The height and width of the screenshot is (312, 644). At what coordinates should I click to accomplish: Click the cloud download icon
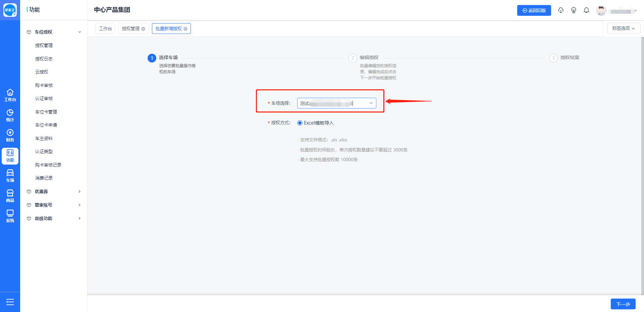click(x=561, y=10)
